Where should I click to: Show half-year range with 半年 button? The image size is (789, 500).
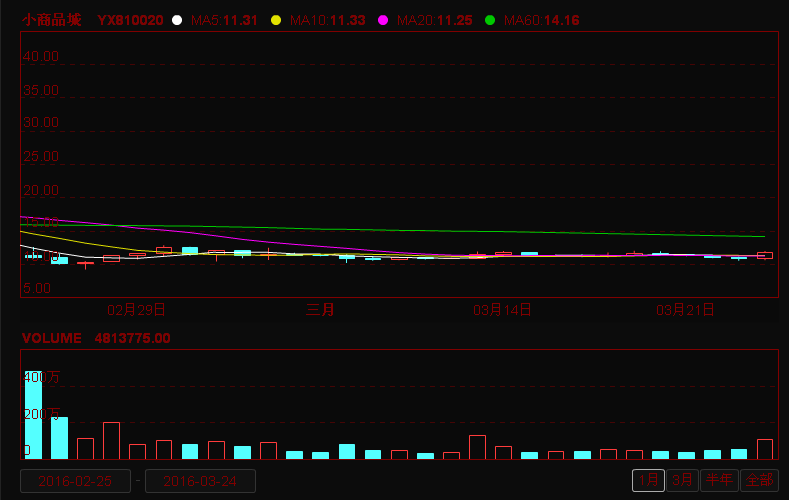click(x=718, y=481)
